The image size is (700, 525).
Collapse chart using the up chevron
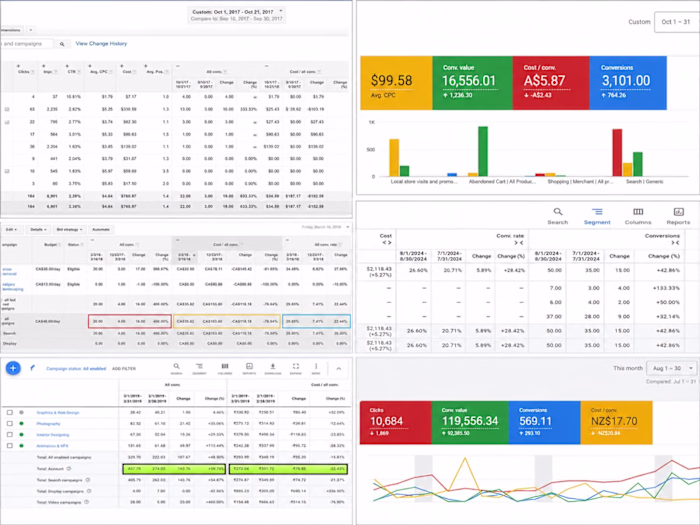point(339,369)
